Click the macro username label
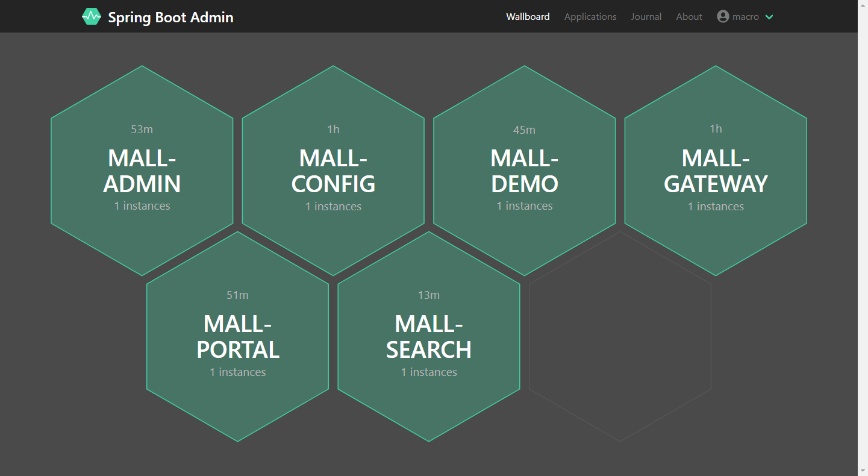The width and height of the screenshot is (868, 476). (746, 17)
